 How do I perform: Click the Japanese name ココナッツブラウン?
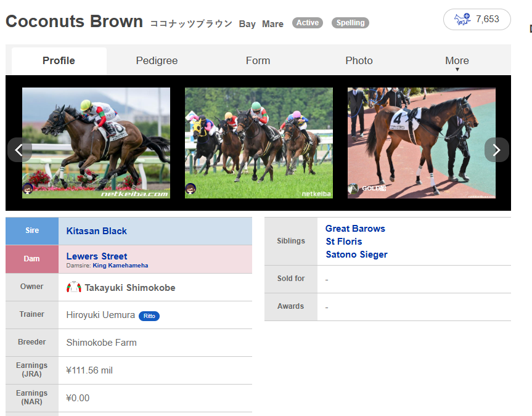coord(191,24)
